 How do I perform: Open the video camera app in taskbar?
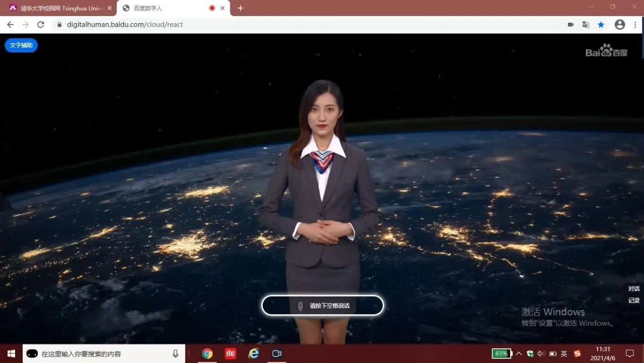pos(277,353)
